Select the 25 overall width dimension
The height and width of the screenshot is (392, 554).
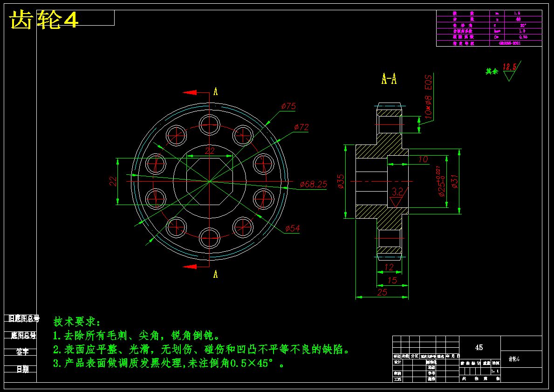(382, 292)
